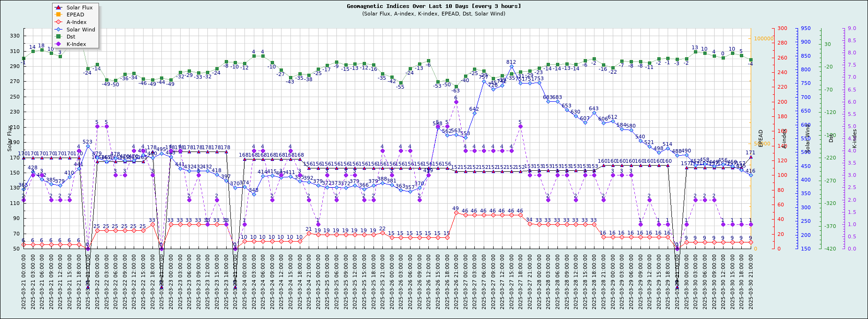Select the Solar Wind point labeled 523
The image size is (868, 319).
point(88,146)
